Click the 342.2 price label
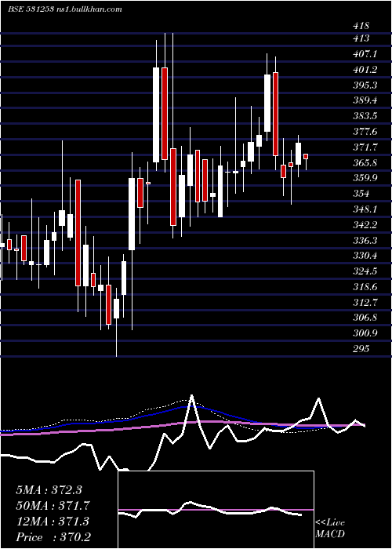 365,224
